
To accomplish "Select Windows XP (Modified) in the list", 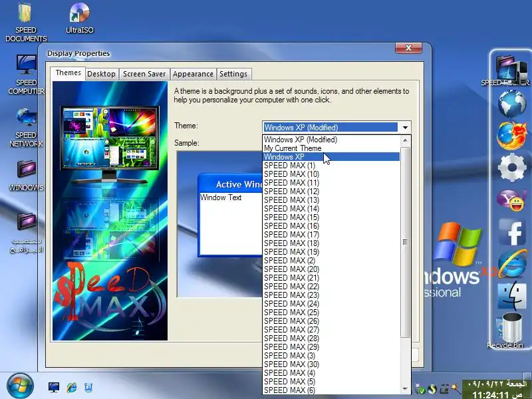I will pyautogui.click(x=331, y=140).
